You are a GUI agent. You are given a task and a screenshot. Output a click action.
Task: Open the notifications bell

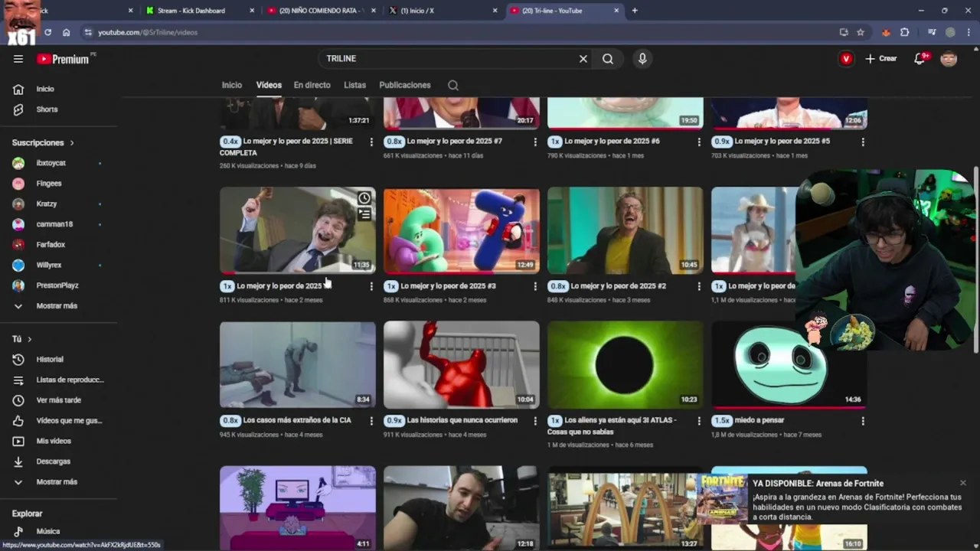coord(920,59)
